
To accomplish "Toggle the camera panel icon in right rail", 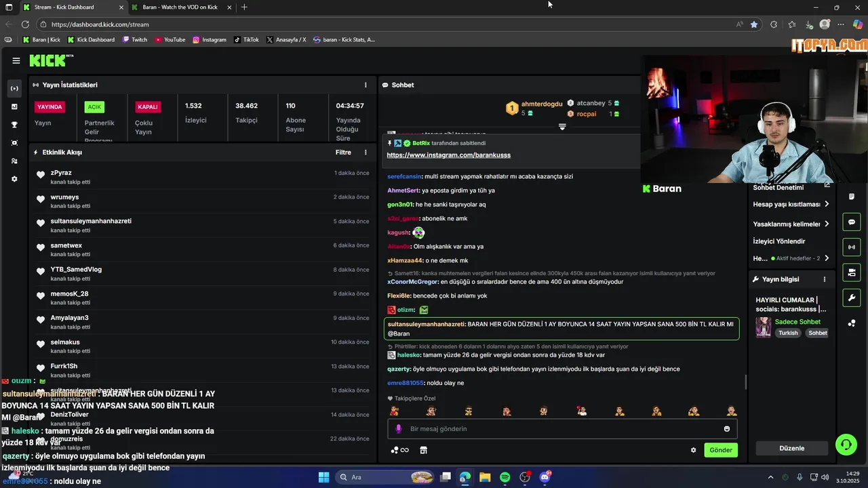I will pos(852,272).
